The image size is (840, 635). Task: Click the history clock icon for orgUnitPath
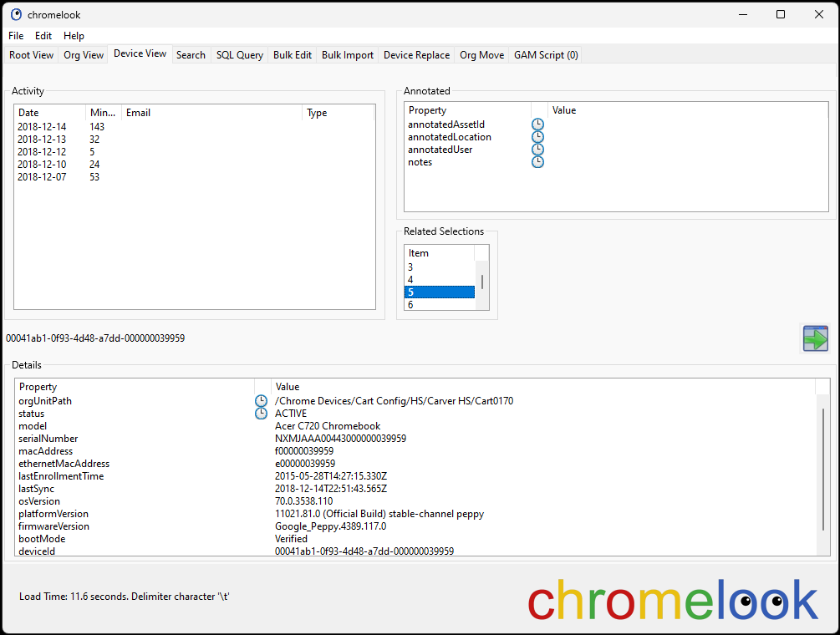pos(261,400)
